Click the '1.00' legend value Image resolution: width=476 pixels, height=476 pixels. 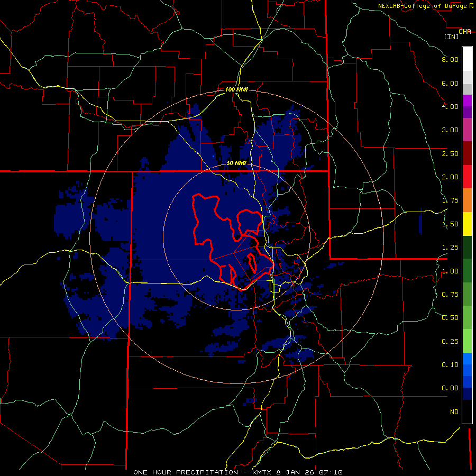pyautogui.click(x=450, y=271)
